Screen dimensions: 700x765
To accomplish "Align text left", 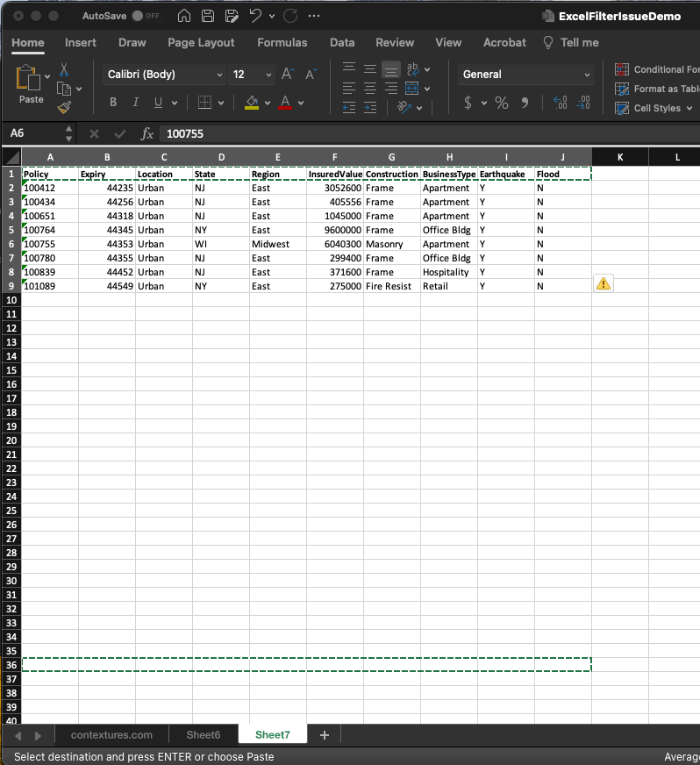I will pos(349,89).
